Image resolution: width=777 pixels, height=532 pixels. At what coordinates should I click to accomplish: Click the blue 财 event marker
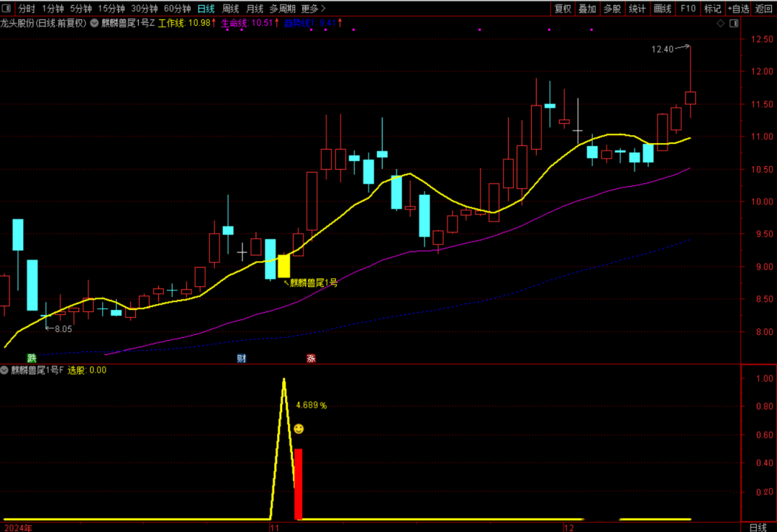click(x=242, y=358)
